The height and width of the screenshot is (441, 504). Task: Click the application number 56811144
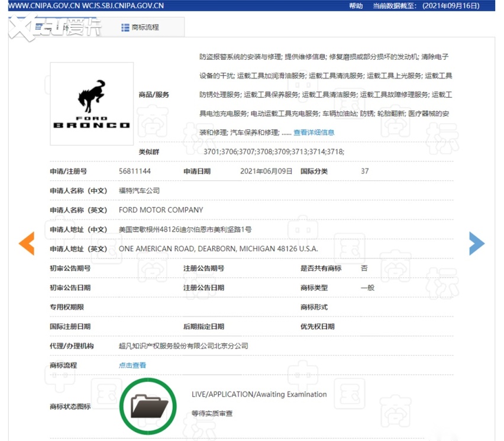pyautogui.click(x=135, y=171)
